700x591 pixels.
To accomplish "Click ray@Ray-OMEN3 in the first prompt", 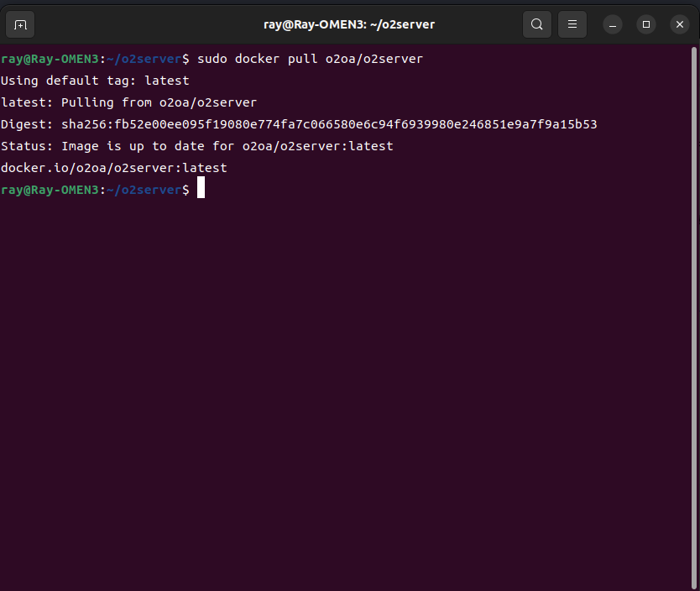I will (50, 59).
